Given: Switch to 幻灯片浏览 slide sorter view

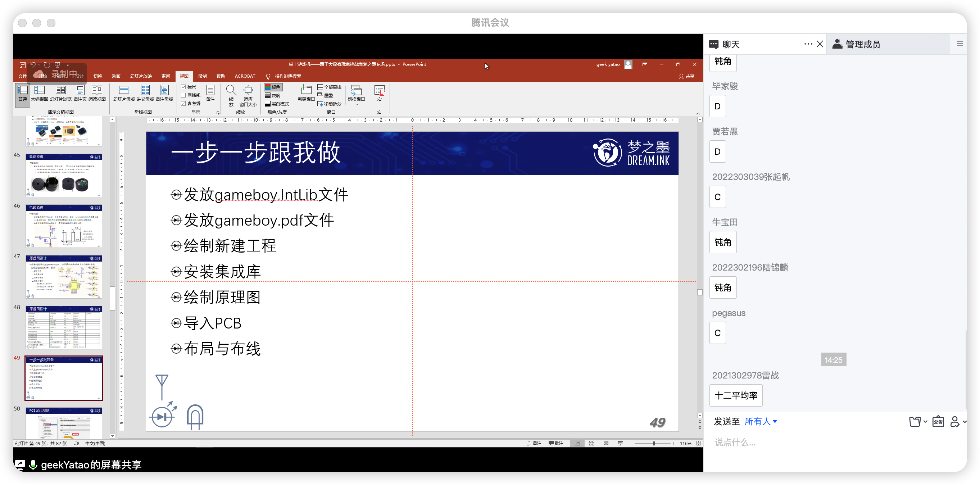Looking at the screenshot, I should 60,93.
